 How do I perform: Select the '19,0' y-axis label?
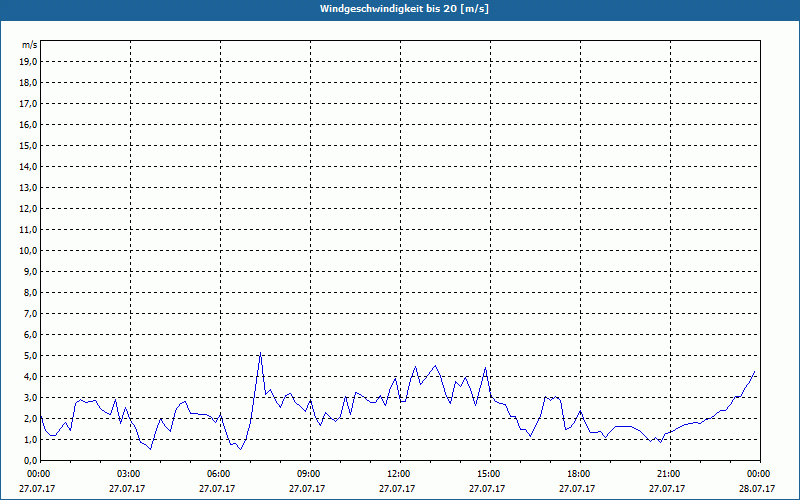[29, 62]
